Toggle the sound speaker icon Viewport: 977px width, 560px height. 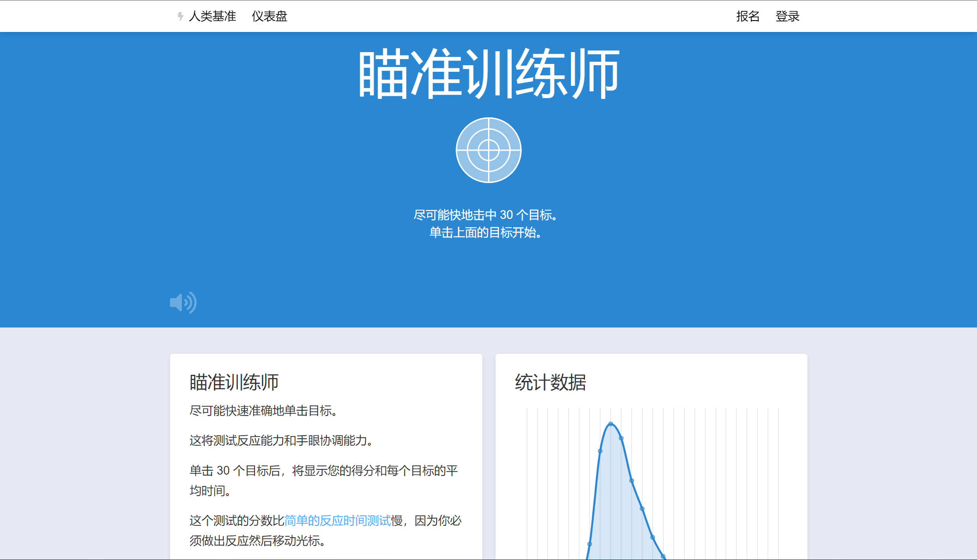tap(183, 302)
